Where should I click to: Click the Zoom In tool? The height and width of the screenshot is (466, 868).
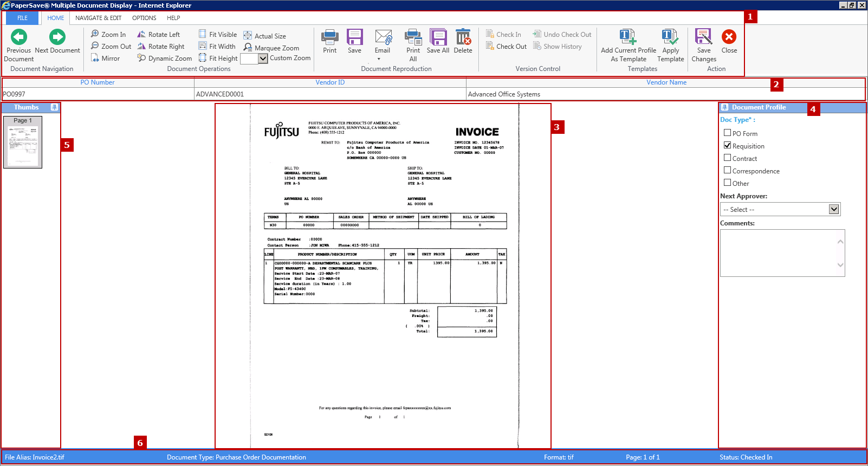[x=108, y=34]
